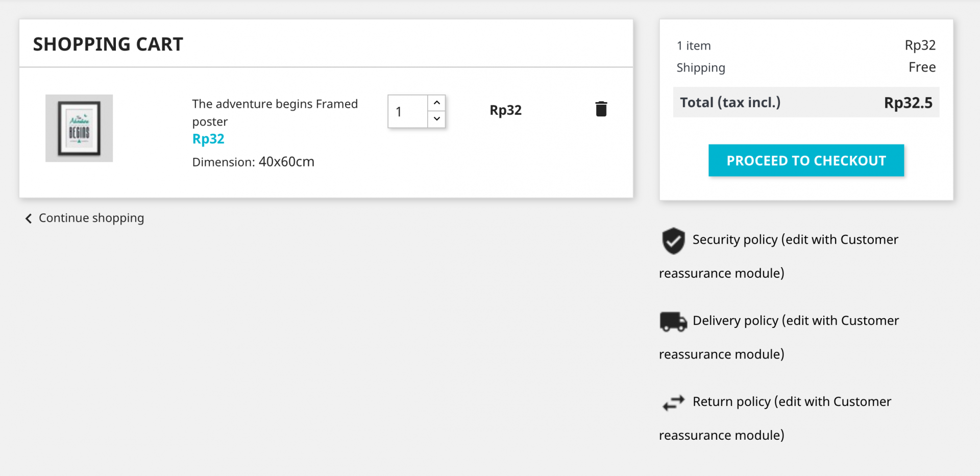Click the Security policy reassurance text
Screen dimensions: 980x476
point(795,240)
